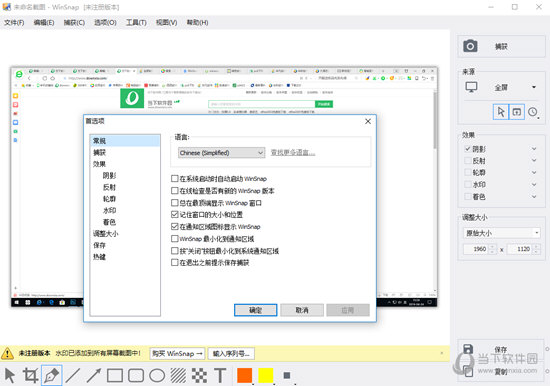550x386 pixels.
Task: Click the height field showing 1120
Action: 520,249
